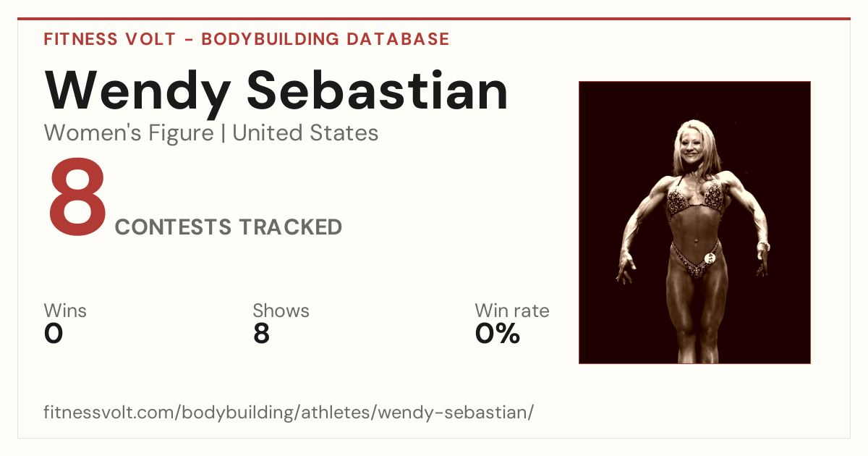Select the Shows stat label

point(281,311)
